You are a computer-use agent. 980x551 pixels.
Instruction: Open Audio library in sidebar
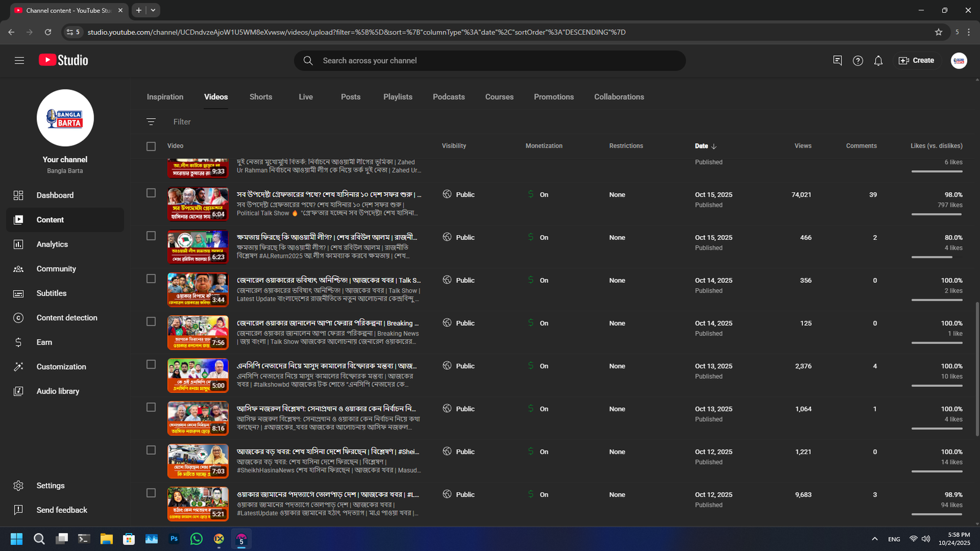58,391
